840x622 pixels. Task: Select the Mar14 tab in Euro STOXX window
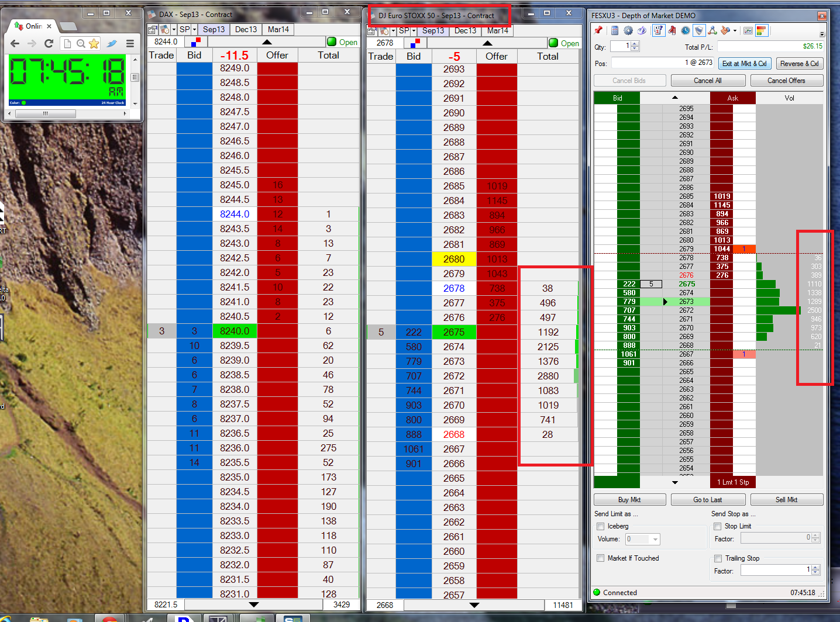click(x=498, y=30)
